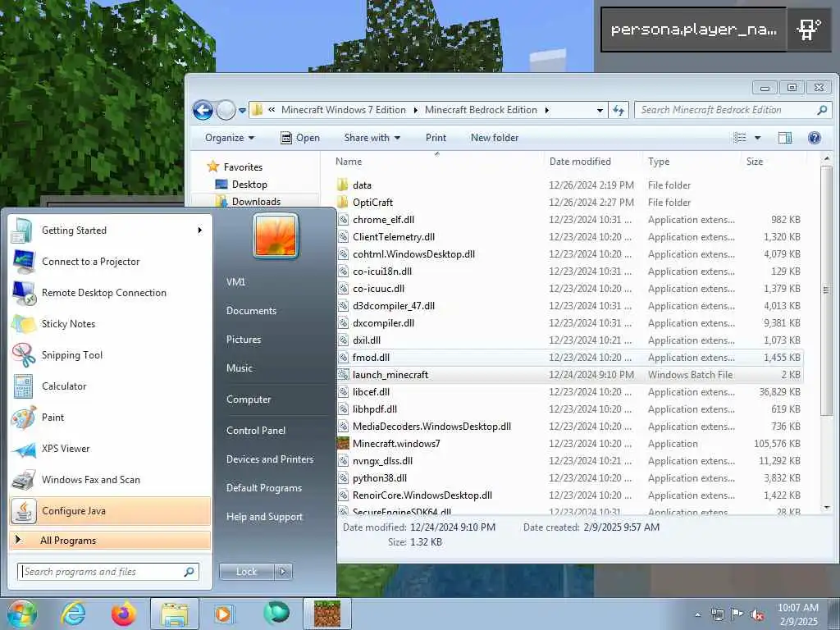Select Desktop under Favorites
840x630 pixels.
(249, 185)
